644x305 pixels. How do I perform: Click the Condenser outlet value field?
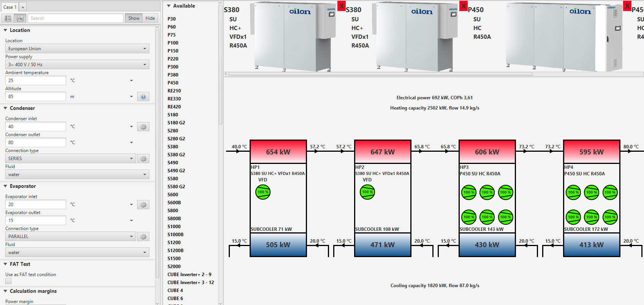pyautogui.click(x=36, y=143)
